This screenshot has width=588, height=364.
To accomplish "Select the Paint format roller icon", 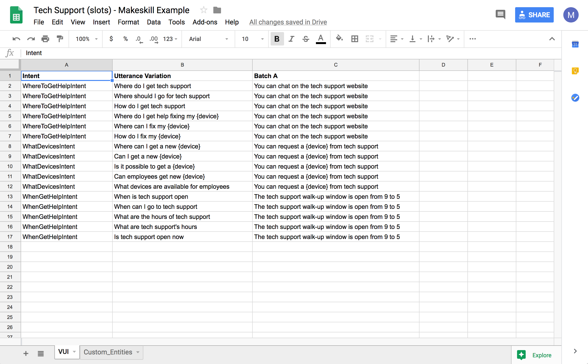I will pyautogui.click(x=60, y=39).
